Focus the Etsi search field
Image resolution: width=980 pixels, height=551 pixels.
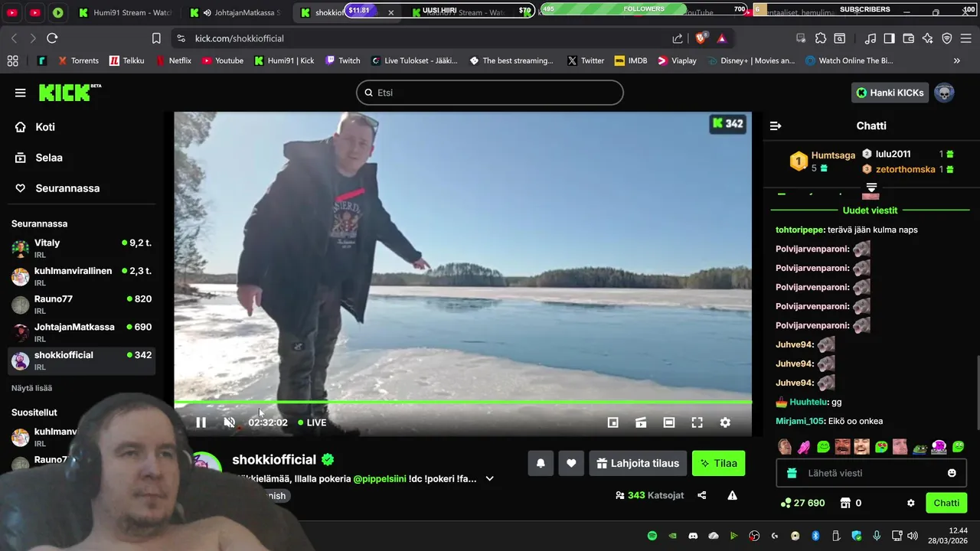(489, 93)
